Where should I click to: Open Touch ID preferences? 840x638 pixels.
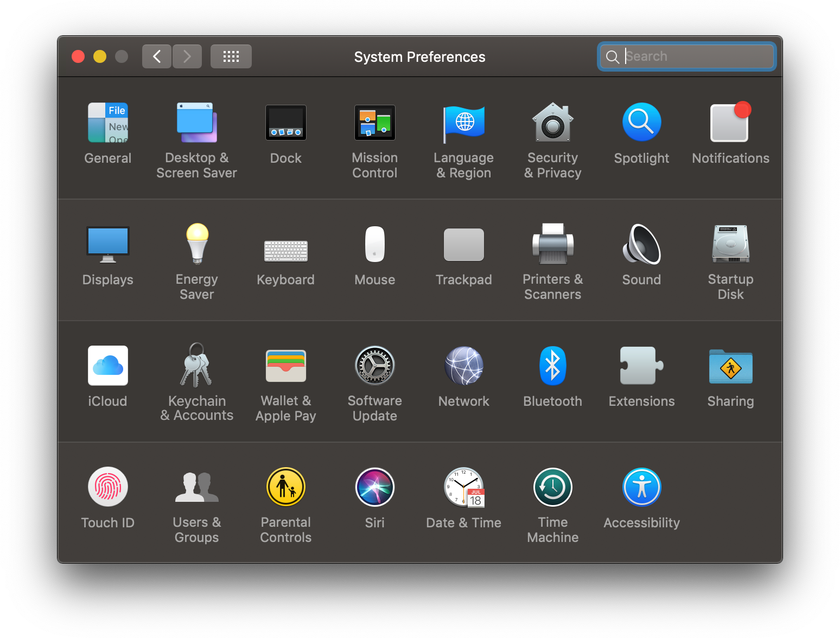click(x=107, y=487)
